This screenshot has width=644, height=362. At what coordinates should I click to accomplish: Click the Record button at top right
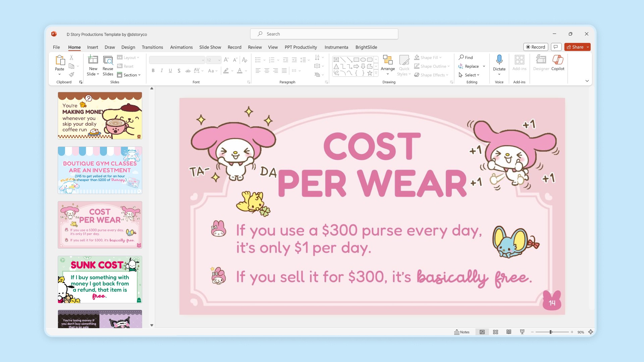[x=535, y=47]
